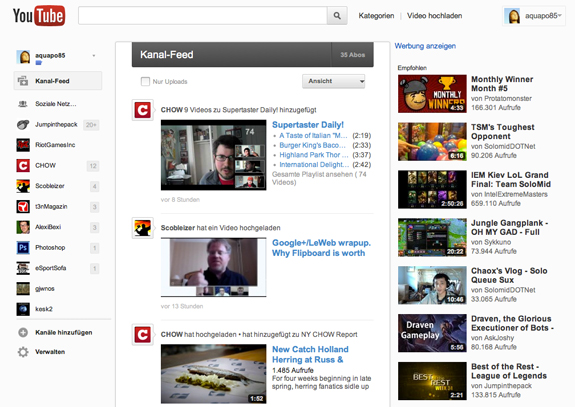
Task: Expand sidebar aquapo85 arrow
Action: 94,56
